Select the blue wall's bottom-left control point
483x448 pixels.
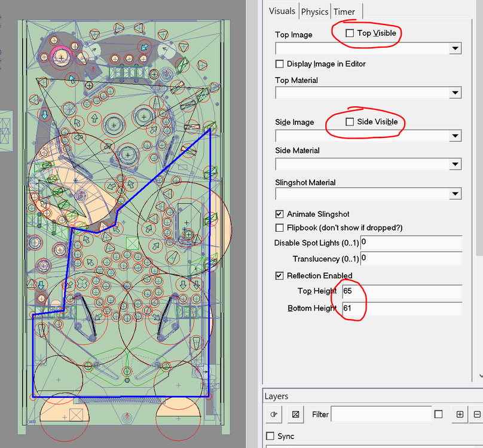33,397
